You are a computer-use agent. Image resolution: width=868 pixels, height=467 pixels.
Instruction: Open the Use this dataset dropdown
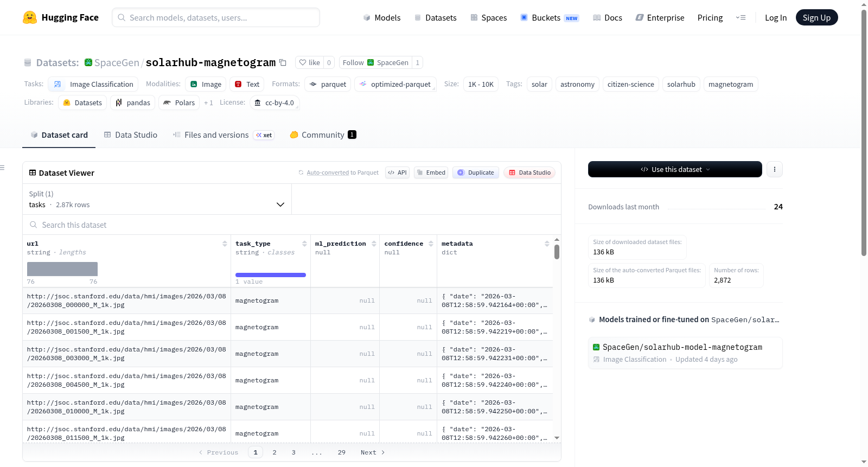click(675, 169)
